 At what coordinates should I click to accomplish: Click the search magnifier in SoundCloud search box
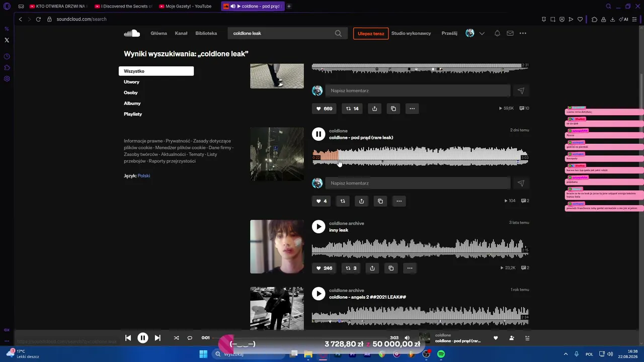click(339, 33)
